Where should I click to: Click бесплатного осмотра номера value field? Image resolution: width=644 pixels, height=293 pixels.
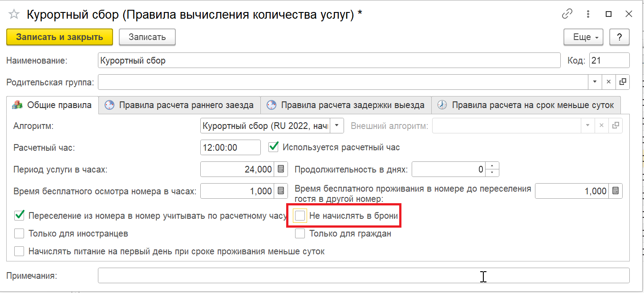coord(238,191)
